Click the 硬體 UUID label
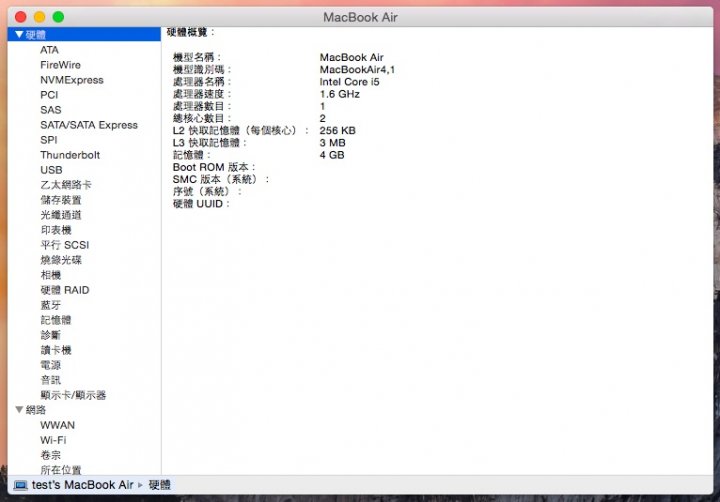720x502 pixels. click(201, 203)
